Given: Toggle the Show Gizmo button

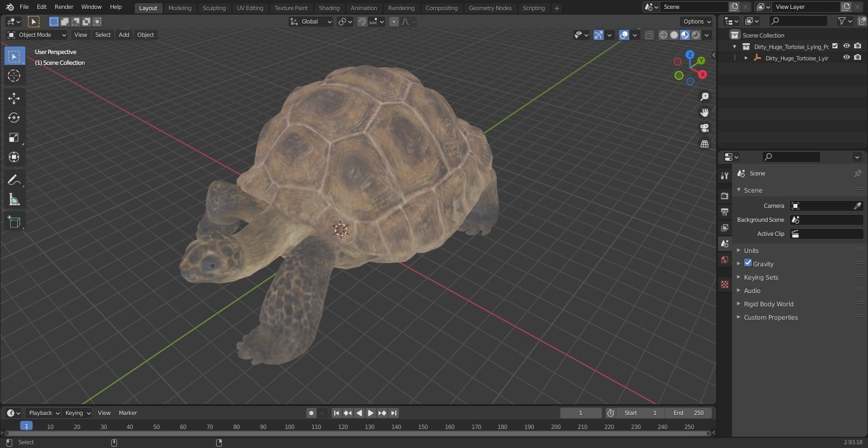Looking at the screenshot, I should (x=598, y=35).
